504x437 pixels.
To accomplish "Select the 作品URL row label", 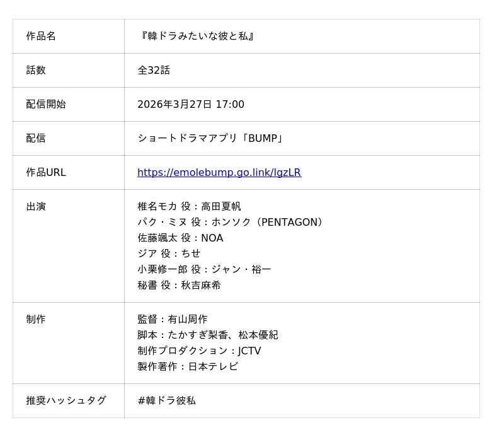I will 46,173.
